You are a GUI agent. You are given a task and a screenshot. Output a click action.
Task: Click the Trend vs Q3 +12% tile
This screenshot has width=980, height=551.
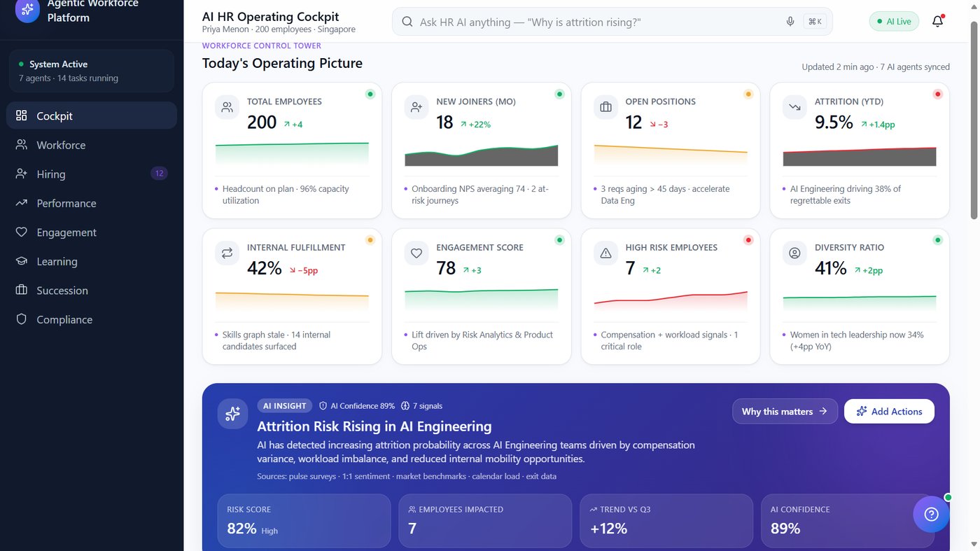(x=666, y=520)
